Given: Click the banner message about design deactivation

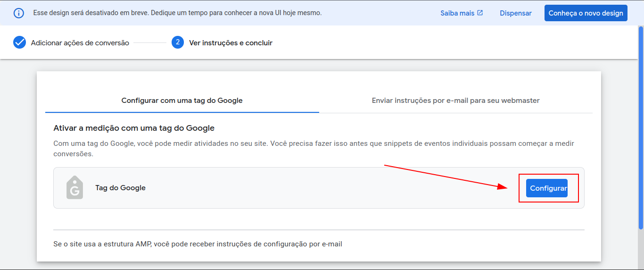Looking at the screenshot, I should click(178, 13).
